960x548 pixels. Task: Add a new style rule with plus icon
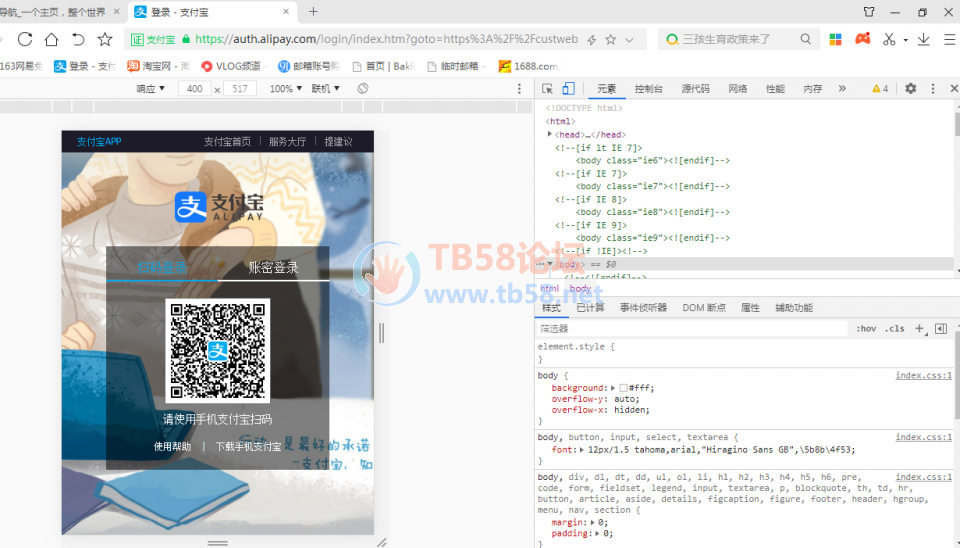pos(919,328)
